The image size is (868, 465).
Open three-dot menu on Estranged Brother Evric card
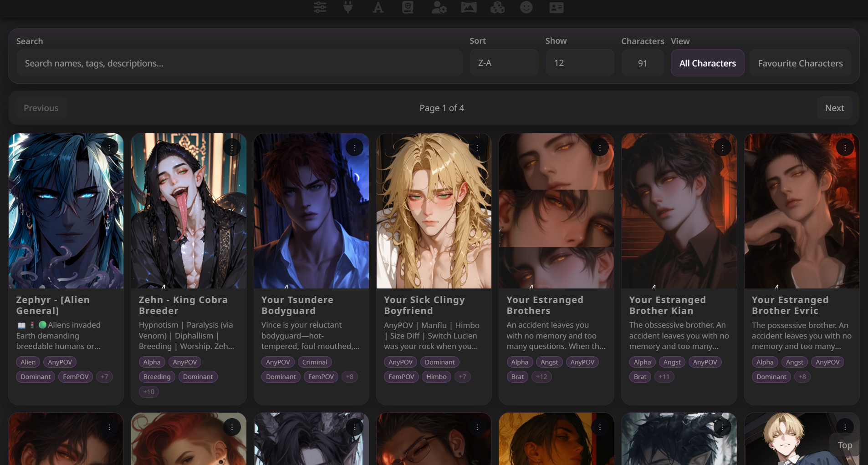[845, 147]
